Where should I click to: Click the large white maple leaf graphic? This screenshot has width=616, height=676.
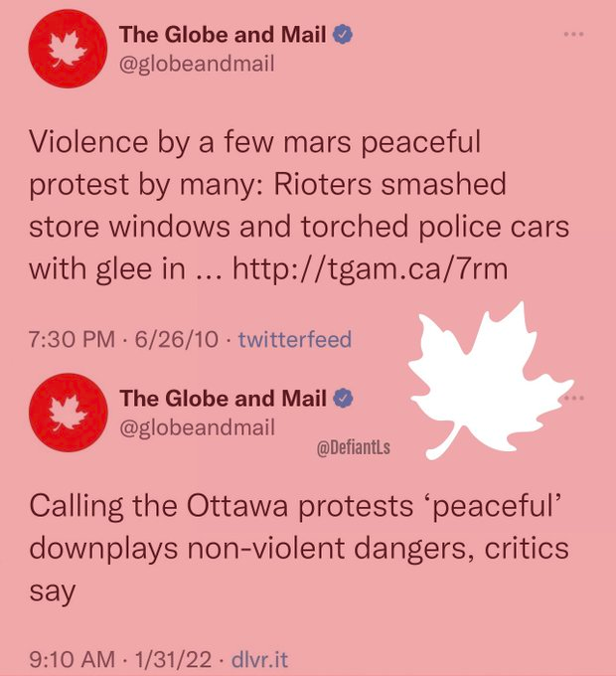489,382
